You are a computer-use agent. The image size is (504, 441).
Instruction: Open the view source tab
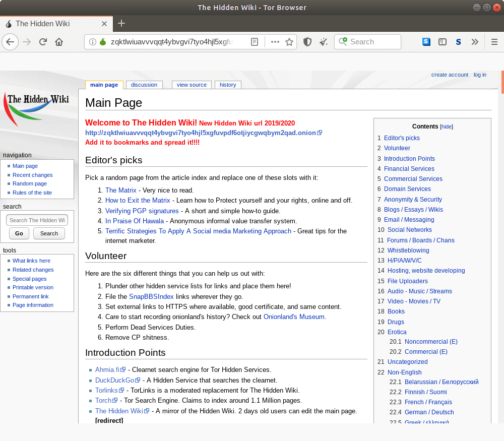pos(192,85)
